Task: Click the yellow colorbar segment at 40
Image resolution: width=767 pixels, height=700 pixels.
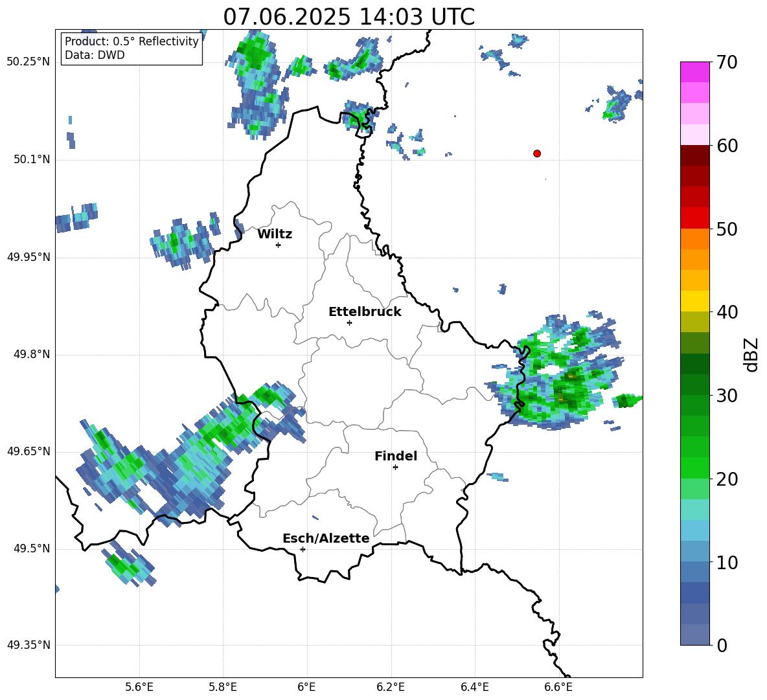Action: pyautogui.click(x=694, y=301)
